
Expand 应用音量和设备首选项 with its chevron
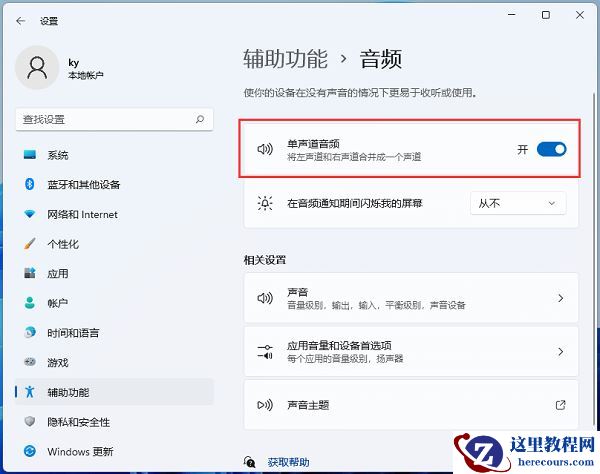(561, 352)
